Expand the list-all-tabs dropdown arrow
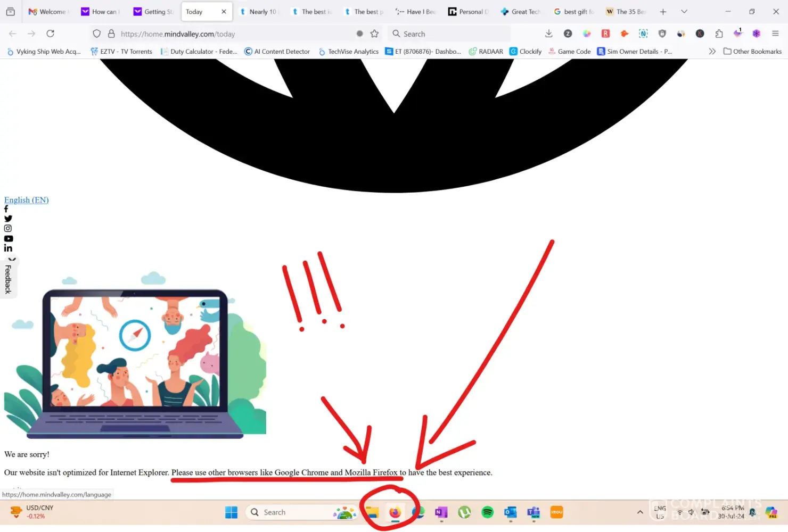This screenshot has height=532, width=788. click(684, 12)
